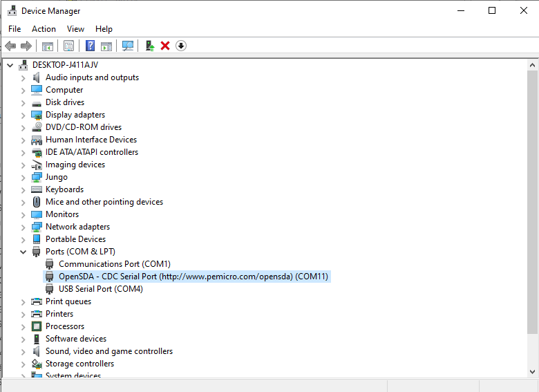
Task: Expand the Display adapters category
Action: 23,115
